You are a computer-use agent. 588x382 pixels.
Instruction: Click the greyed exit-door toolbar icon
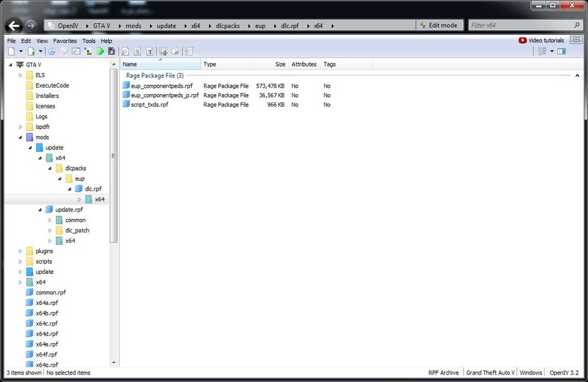click(x=189, y=51)
